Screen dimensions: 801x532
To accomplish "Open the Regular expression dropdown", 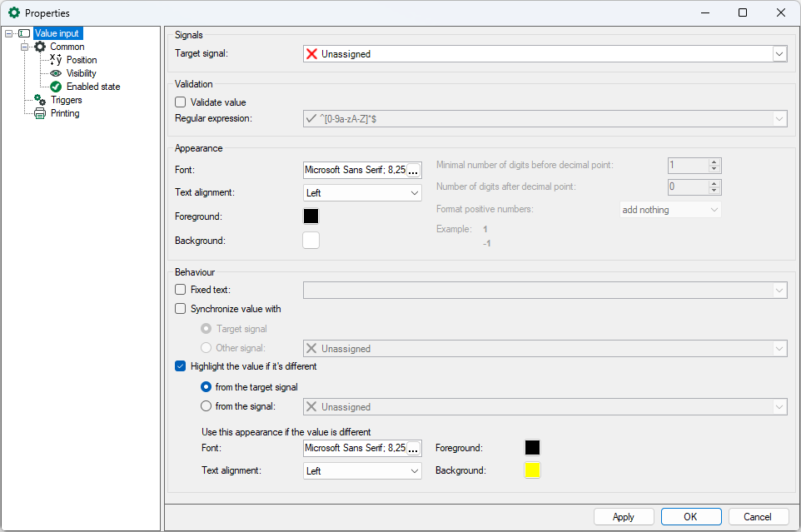I will [x=779, y=119].
